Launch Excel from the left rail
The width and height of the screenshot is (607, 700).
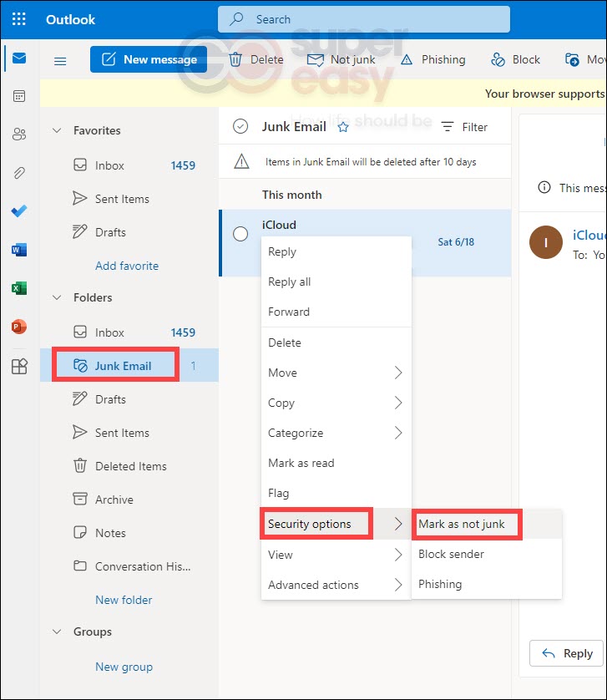(x=19, y=288)
